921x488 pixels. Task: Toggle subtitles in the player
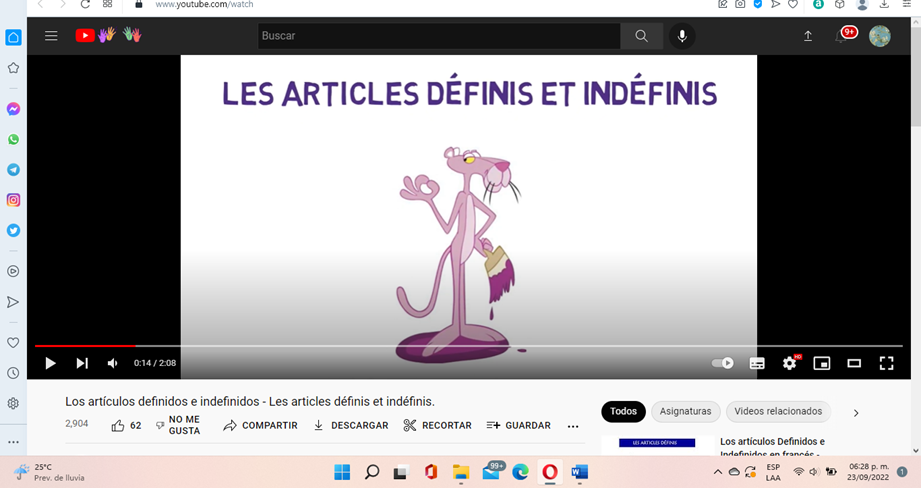click(757, 364)
